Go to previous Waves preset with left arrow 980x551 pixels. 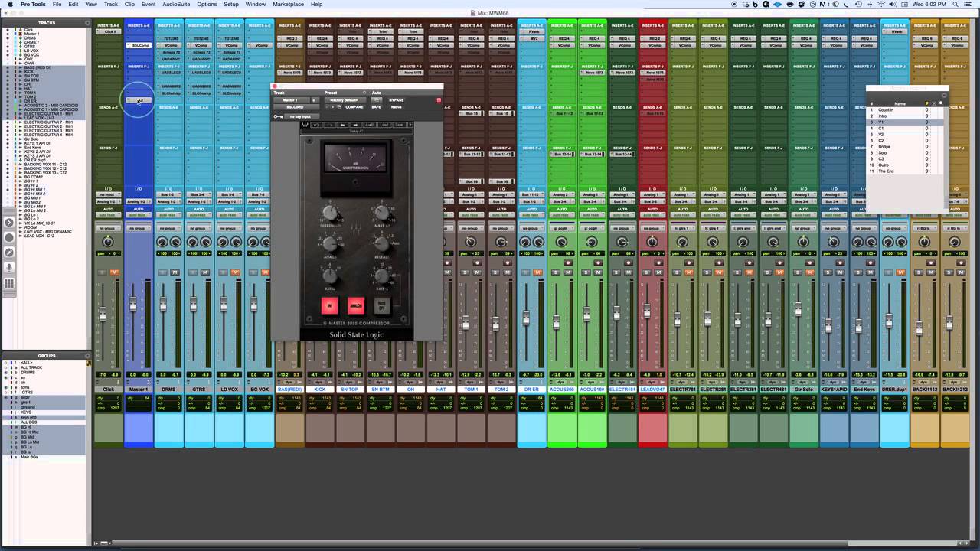pos(343,125)
